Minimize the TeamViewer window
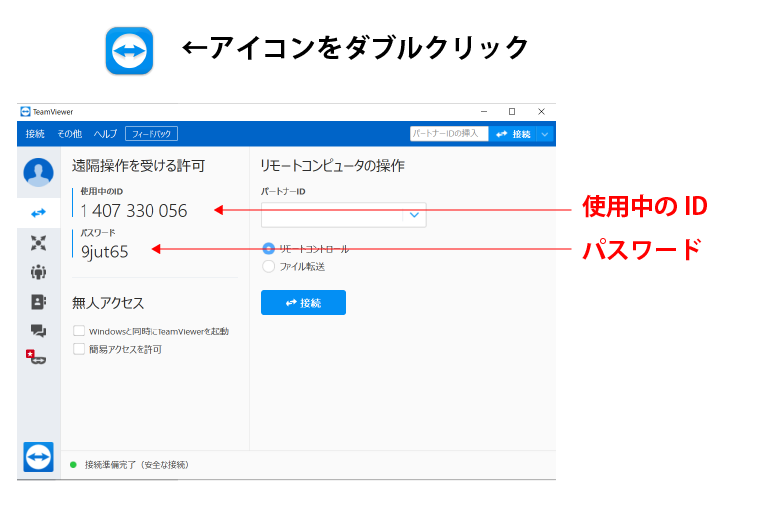This screenshot has width=760, height=530. pos(484,112)
